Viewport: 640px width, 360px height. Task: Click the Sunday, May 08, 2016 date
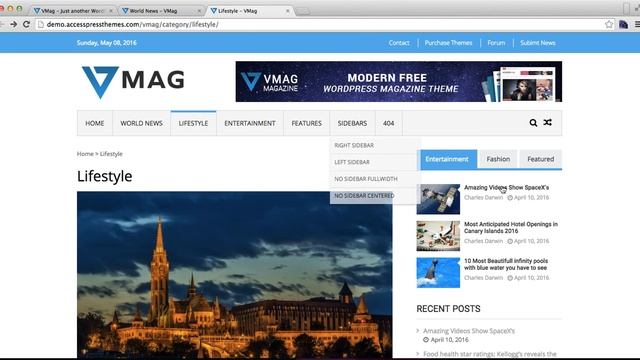coord(107,43)
